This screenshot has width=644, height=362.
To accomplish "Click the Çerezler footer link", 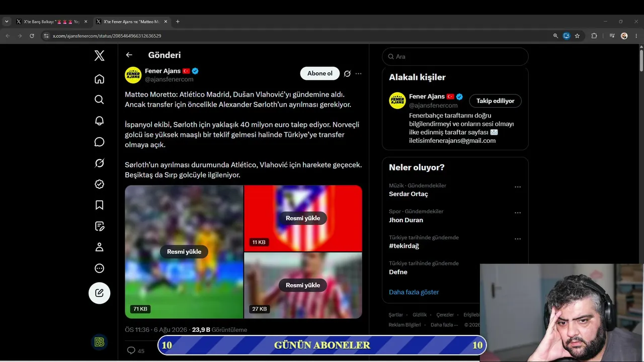I will point(445,315).
